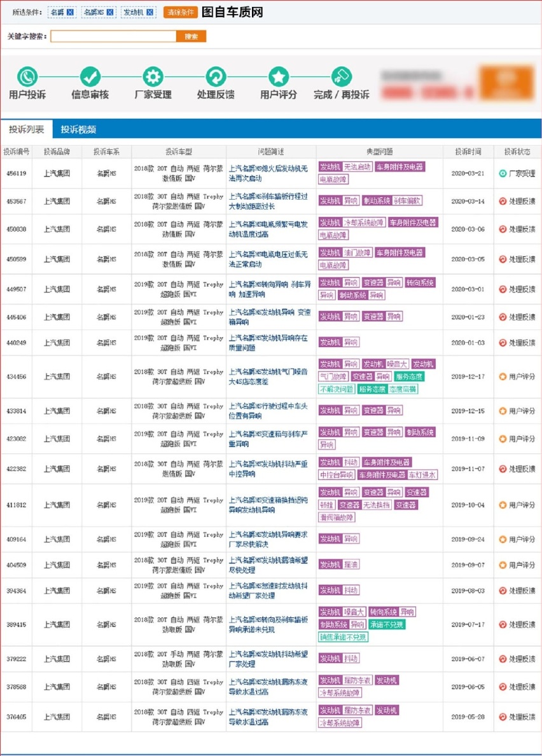Click status icon for complaint 404509

click(x=503, y=565)
